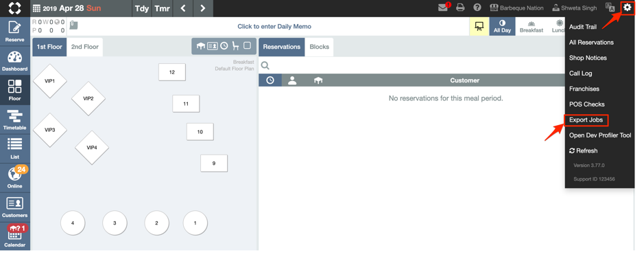Open the Calendar view

(15, 236)
